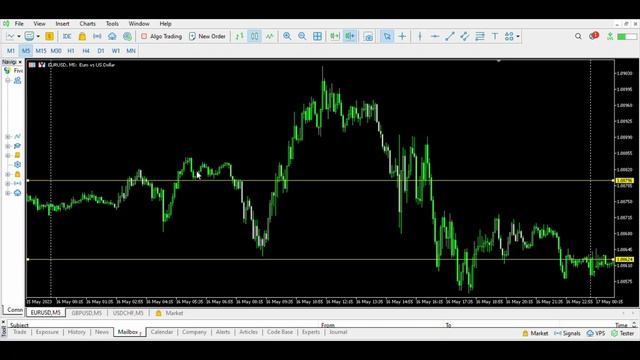Select the Fibonacci retracement tool
This screenshot has width=640, height=360.
[480, 36]
